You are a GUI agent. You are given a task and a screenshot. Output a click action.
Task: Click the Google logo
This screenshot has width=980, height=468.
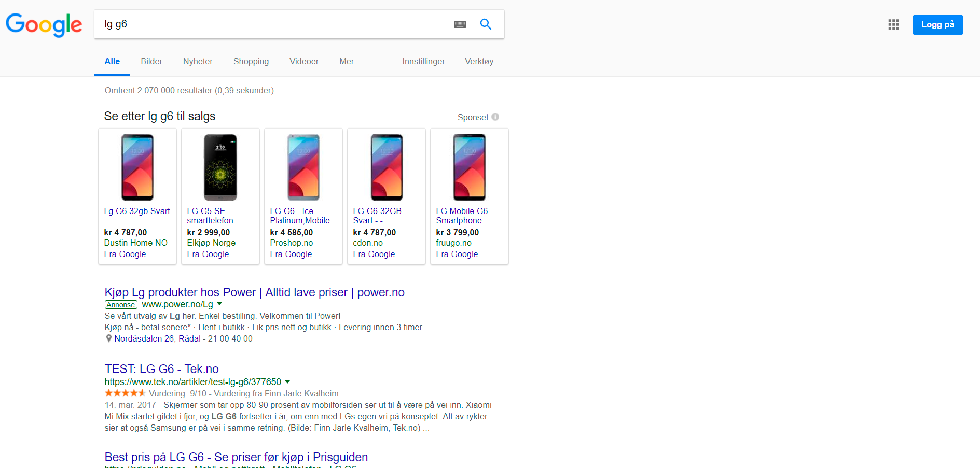tap(44, 25)
